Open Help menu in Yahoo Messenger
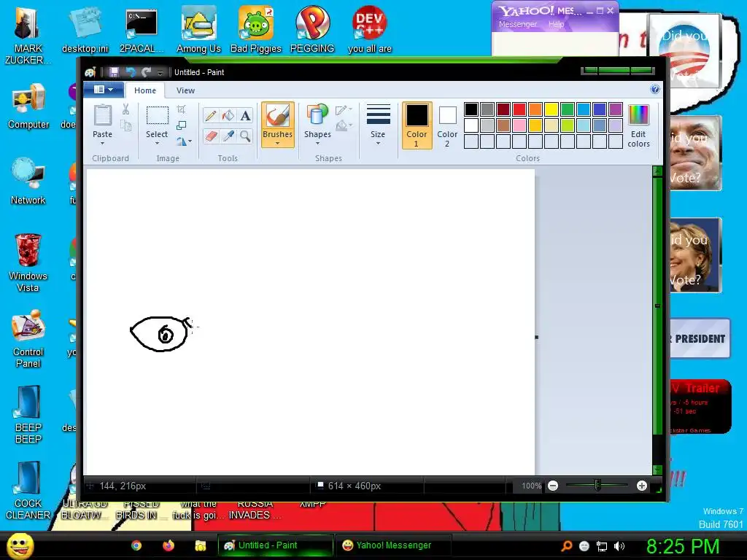 [x=556, y=24]
